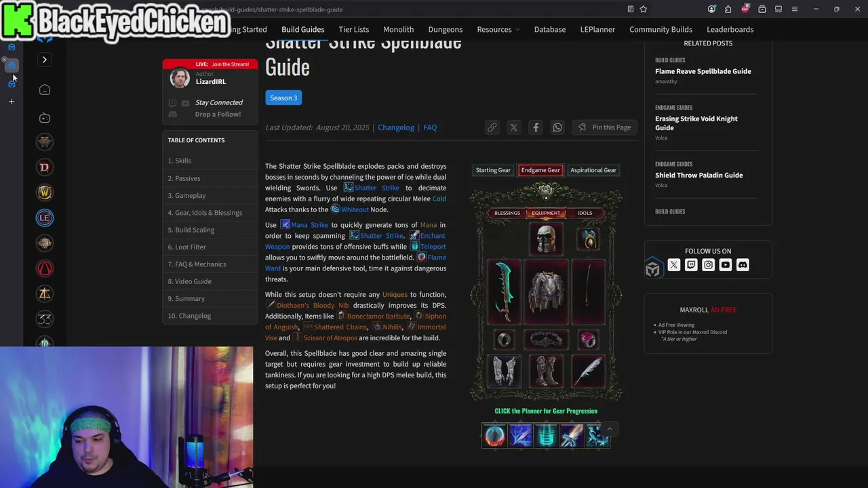Image resolution: width=868 pixels, height=488 pixels.
Task: Open Maxroll's Twitch from Follow Us
Action: (691, 265)
